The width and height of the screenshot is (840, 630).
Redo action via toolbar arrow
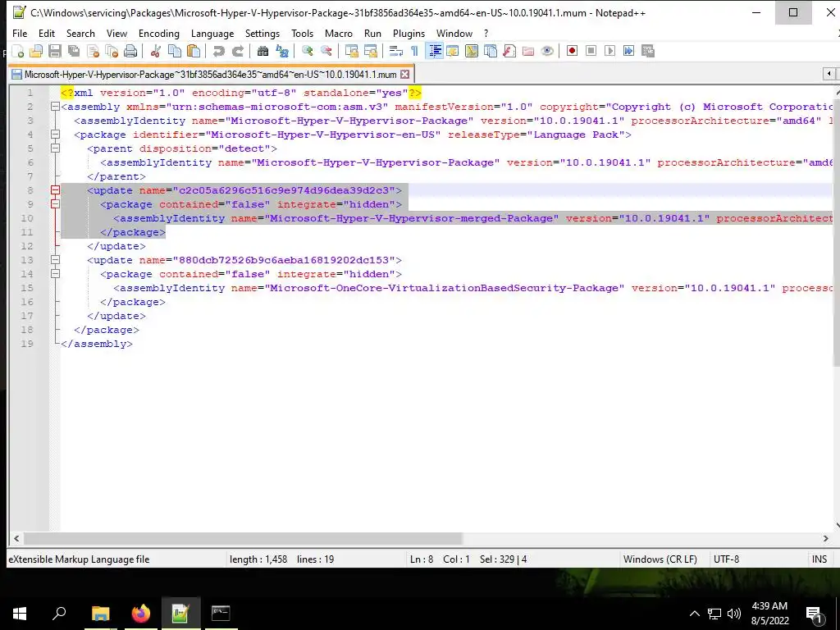click(237, 51)
